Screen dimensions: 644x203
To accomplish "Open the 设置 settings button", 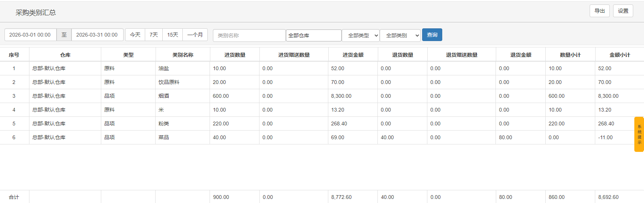I will [623, 11].
